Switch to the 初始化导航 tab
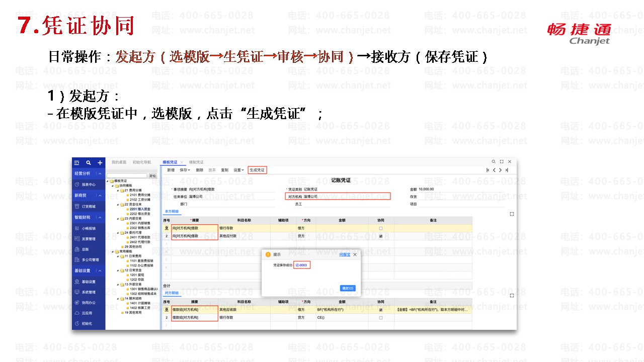 point(142,162)
